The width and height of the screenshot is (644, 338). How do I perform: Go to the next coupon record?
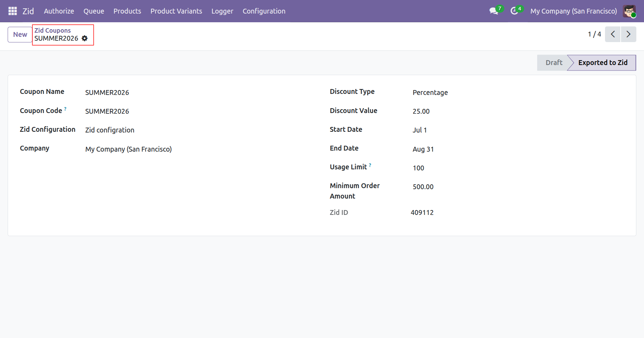pyautogui.click(x=629, y=34)
